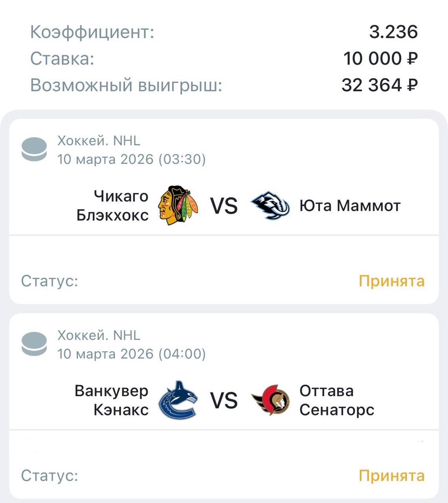Click the hockey puck icon for Vancouver match
Image resolution: width=448 pixels, height=503 pixels.
click(x=34, y=344)
